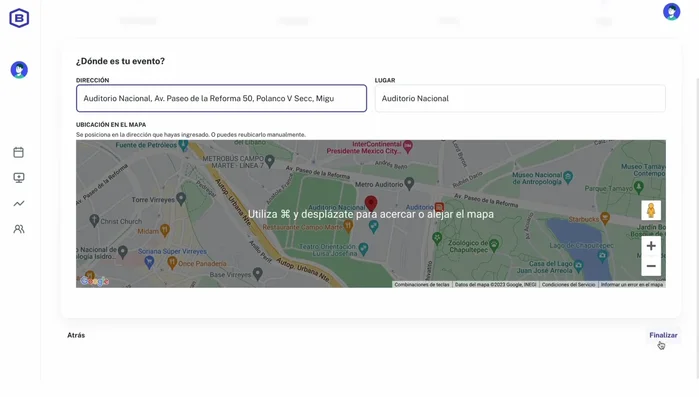Open Condiciones del Servicio link on the map
The image size is (699, 397).
tap(568, 284)
